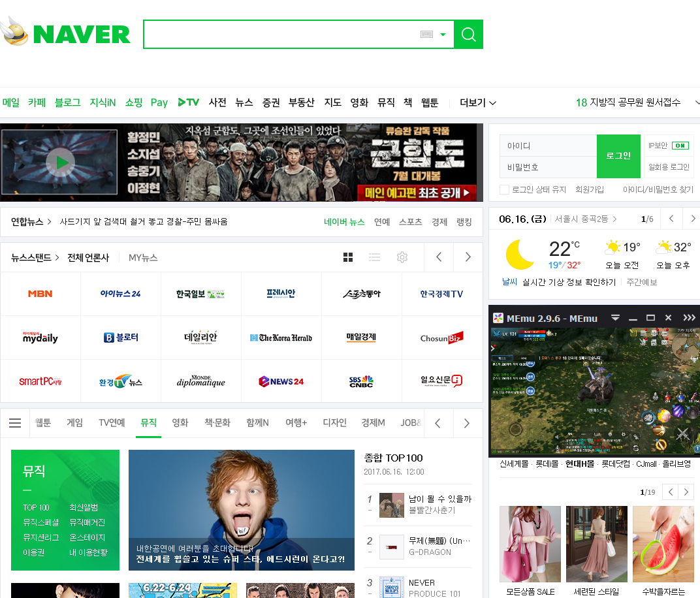Open the on-screen keyboard icon in search box
The image size is (700, 598).
click(426, 35)
